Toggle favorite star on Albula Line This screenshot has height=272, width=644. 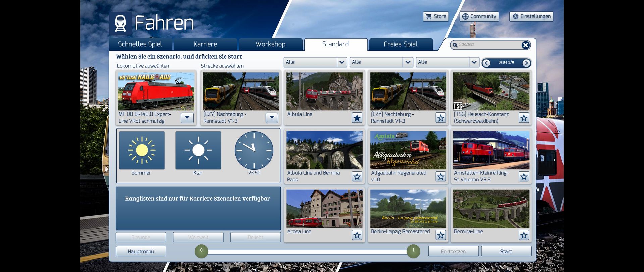[x=357, y=118]
